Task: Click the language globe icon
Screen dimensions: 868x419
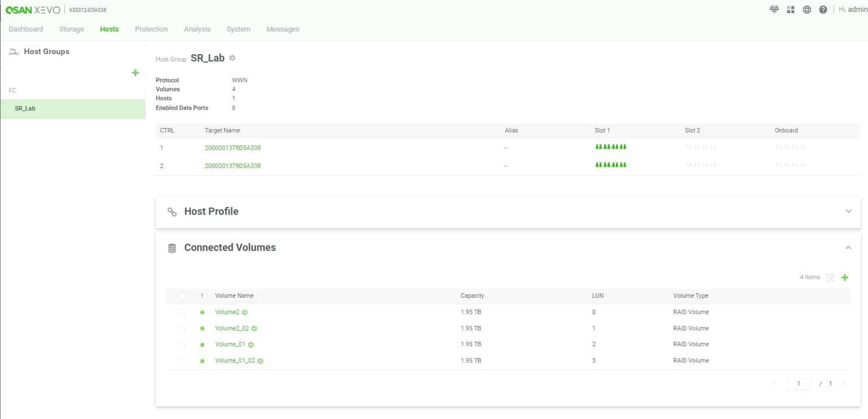Action: click(x=807, y=10)
